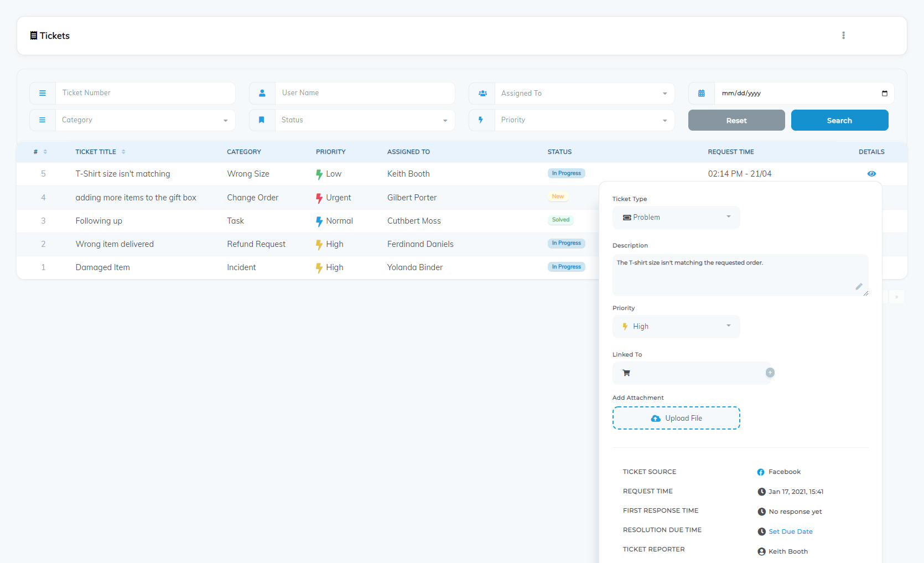Click the user icon beside Keith Booth reporter
924x563 pixels.
(x=761, y=551)
